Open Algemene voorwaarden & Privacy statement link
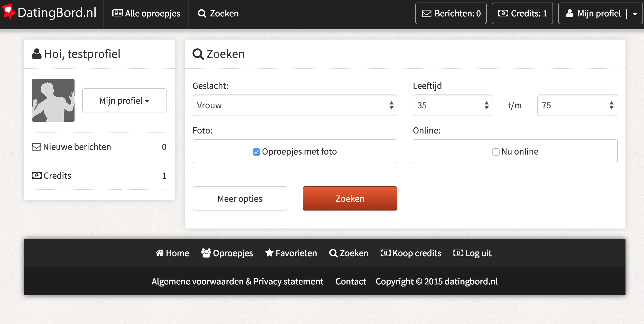 coord(237,281)
